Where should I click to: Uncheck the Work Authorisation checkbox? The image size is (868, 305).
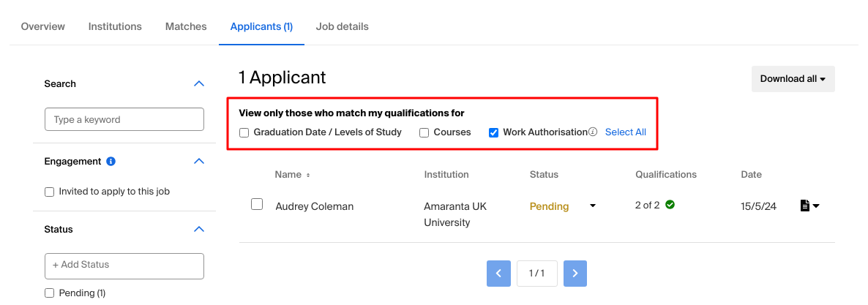(494, 133)
